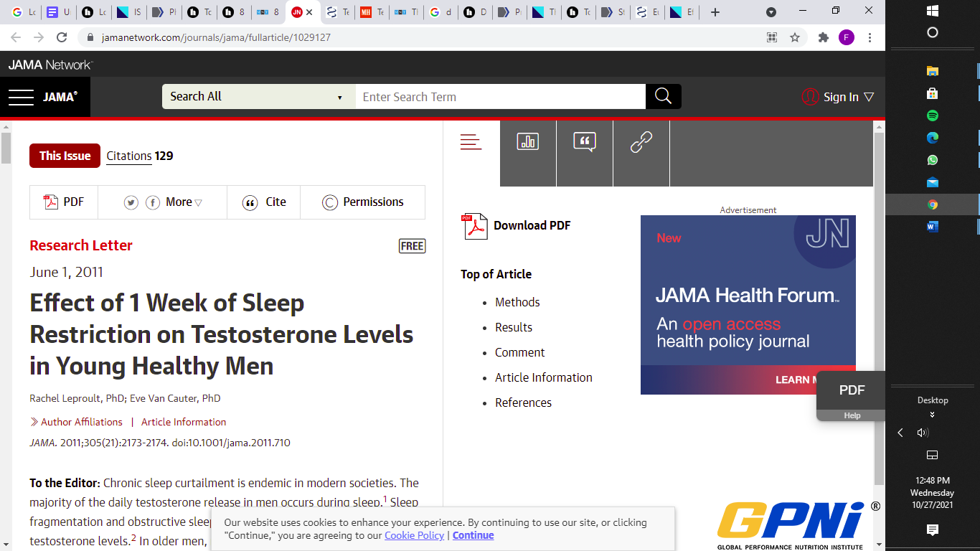Expand the More sharing options
This screenshot has width=980, height=551.
(x=184, y=202)
